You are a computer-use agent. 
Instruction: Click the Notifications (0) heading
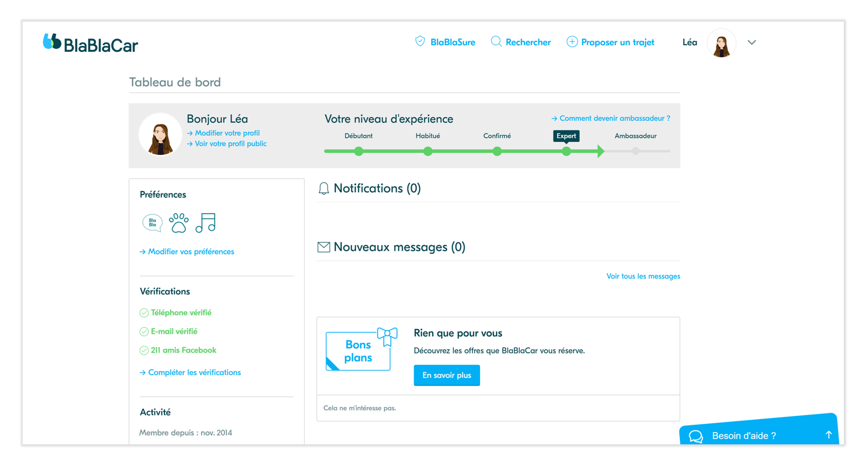(377, 189)
